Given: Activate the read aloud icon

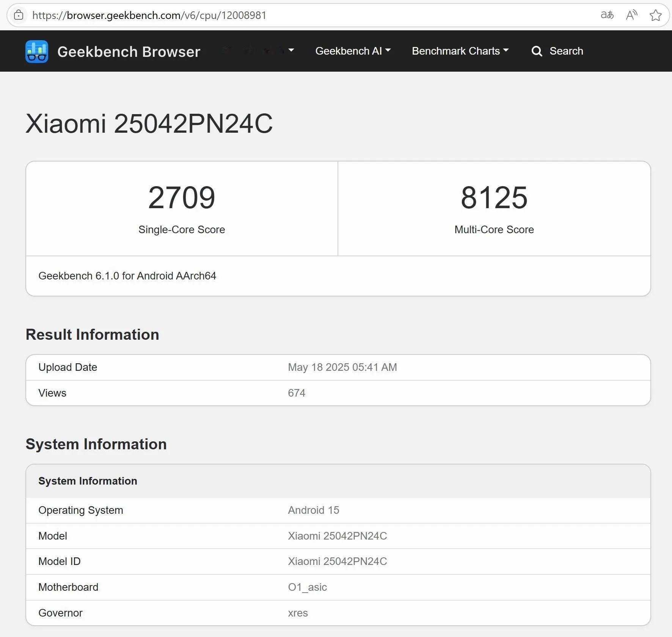Looking at the screenshot, I should [631, 15].
